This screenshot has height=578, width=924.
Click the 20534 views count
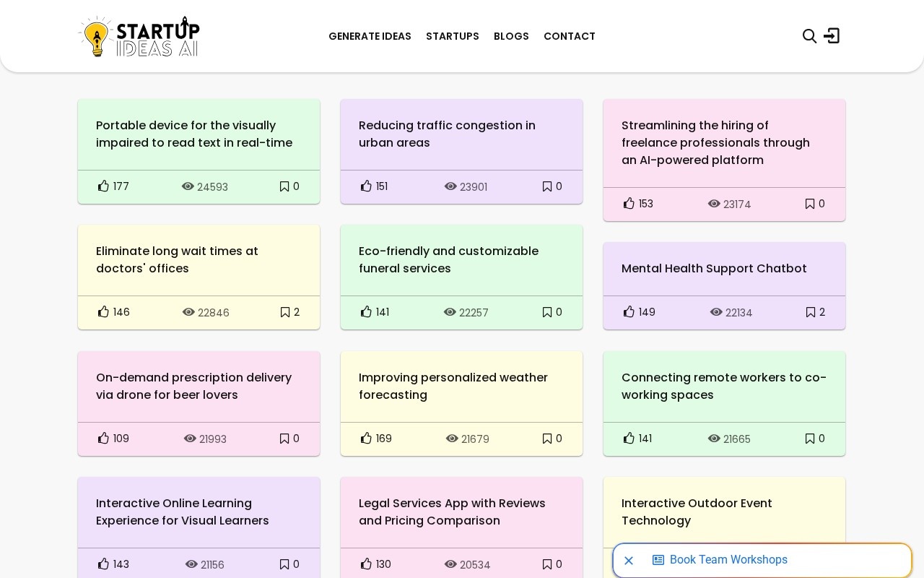pos(475,565)
